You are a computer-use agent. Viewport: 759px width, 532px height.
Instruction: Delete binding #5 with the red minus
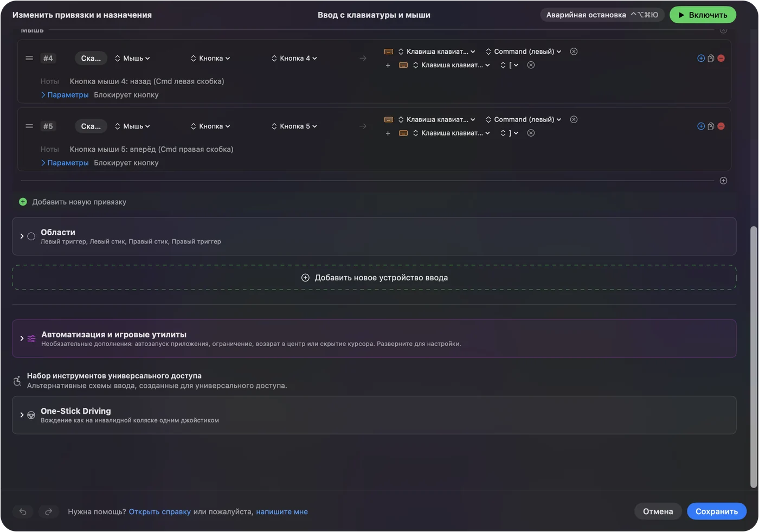721,126
